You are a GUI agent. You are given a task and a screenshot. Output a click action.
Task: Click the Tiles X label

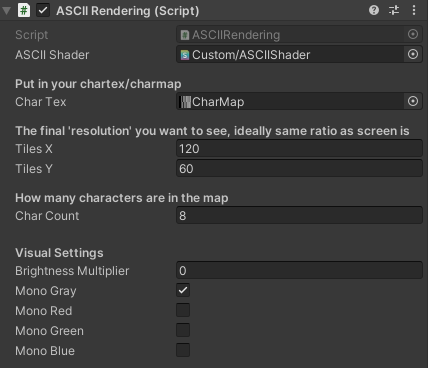[34, 149]
